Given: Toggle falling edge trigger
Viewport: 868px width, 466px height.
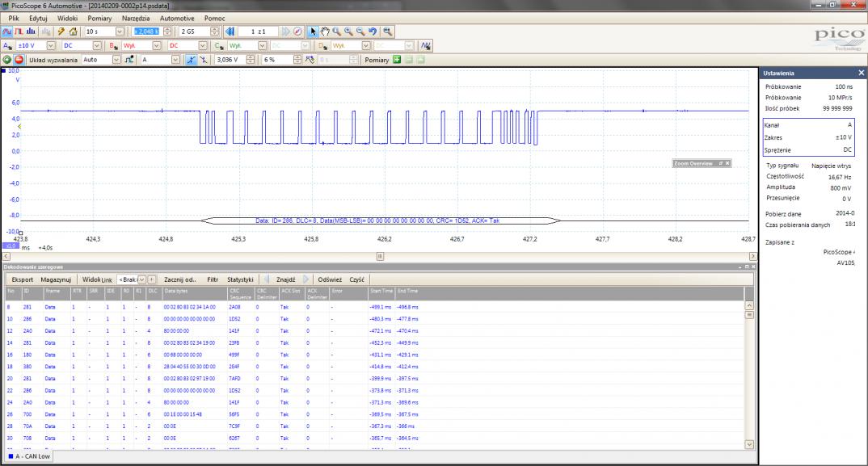Looking at the screenshot, I should [x=202, y=60].
